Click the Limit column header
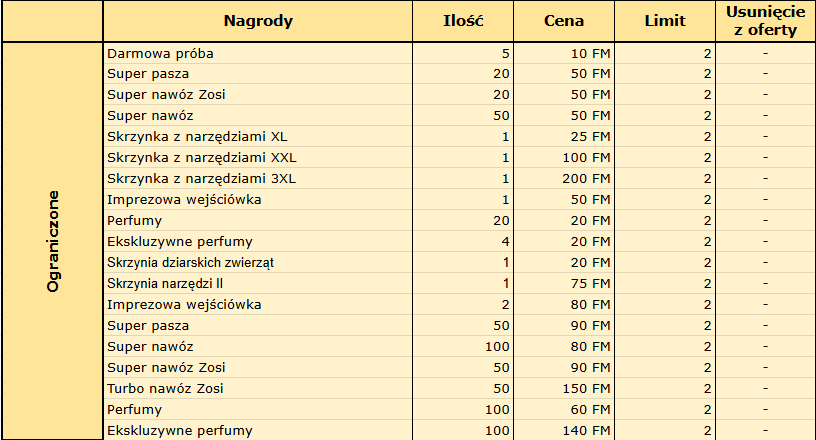 (665, 21)
